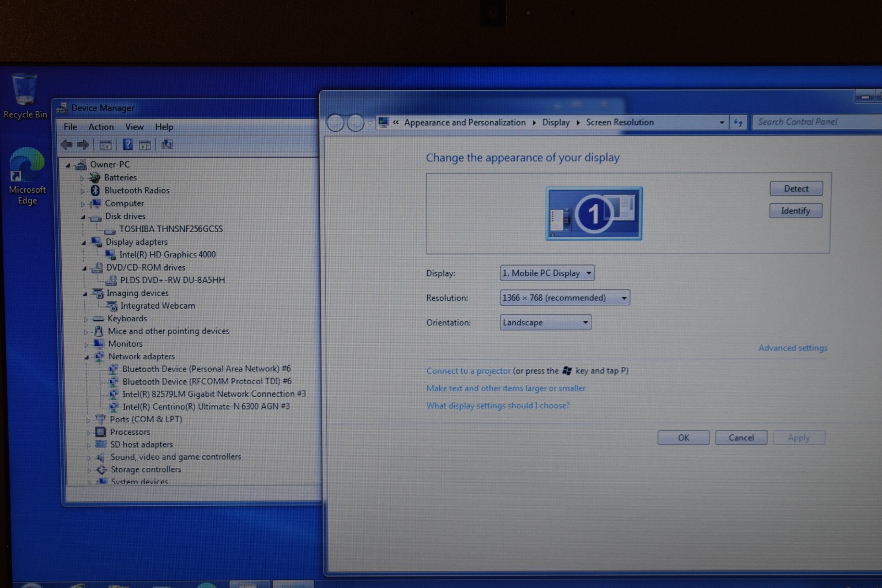Click Show/Hide Console Tree toolbar icon
Viewport: 882px width, 588px height.
pos(105,145)
